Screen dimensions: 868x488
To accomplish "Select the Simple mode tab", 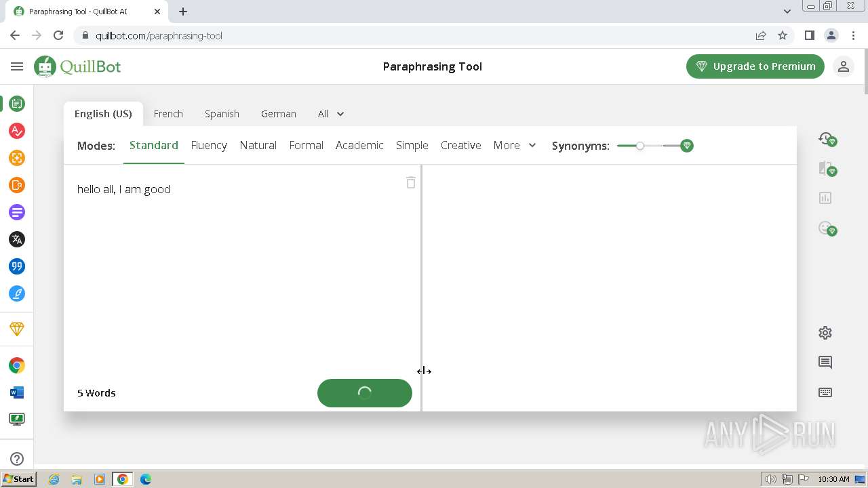I will tap(412, 145).
